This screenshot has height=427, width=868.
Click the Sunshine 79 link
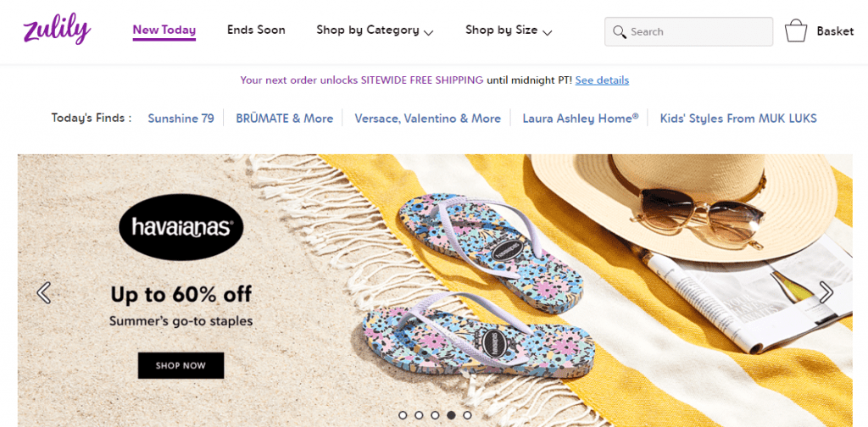[x=181, y=119]
